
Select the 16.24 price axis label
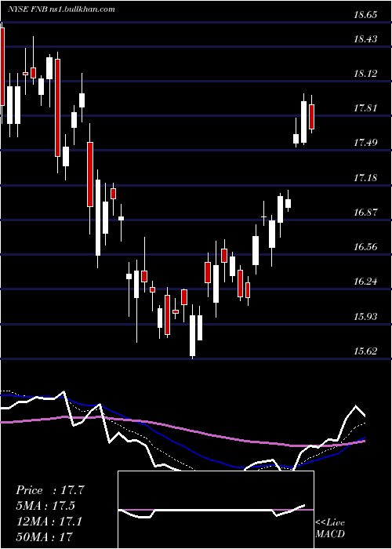(365, 281)
